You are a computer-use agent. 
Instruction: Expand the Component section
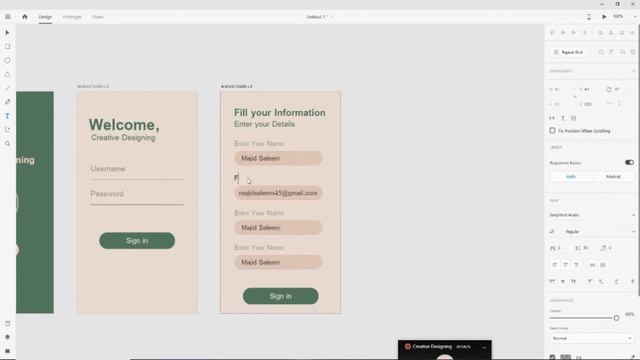click(633, 71)
